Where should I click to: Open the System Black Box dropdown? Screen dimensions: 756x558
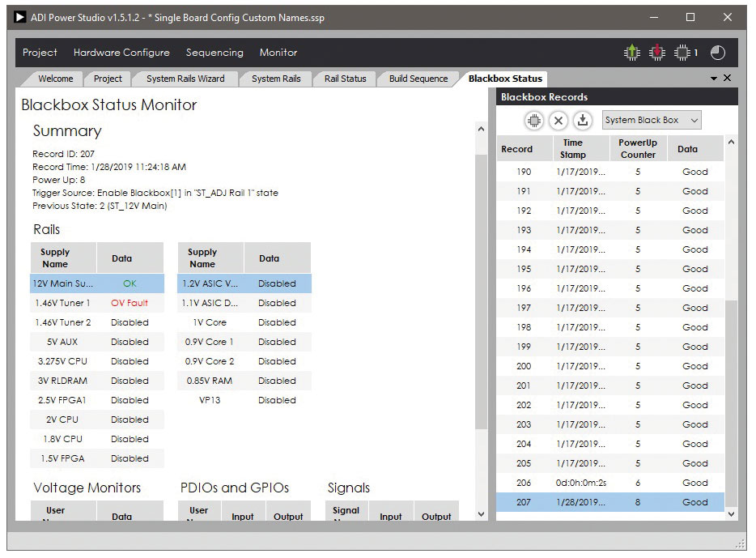[651, 121]
